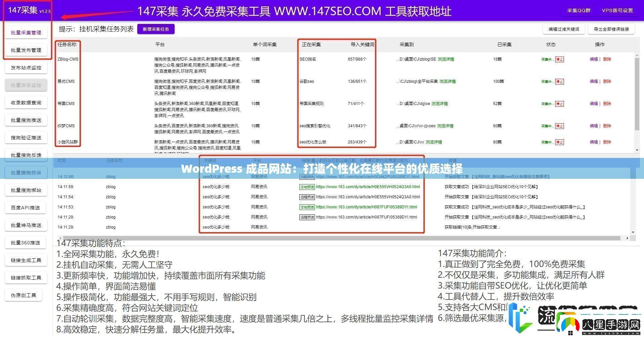Screen dimensions: 644x337
Task: Click the 任务名称 column header
Action: 67,44
